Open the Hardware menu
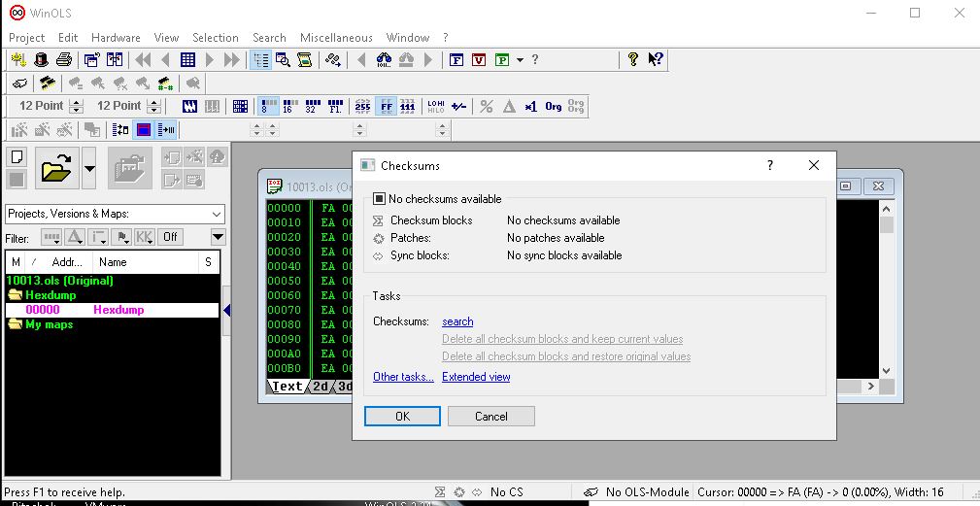980x506 pixels. click(x=116, y=38)
